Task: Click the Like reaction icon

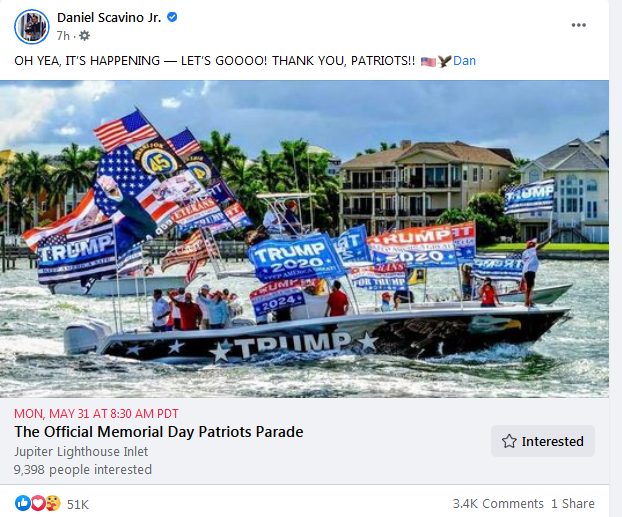Action: [22, 503]
